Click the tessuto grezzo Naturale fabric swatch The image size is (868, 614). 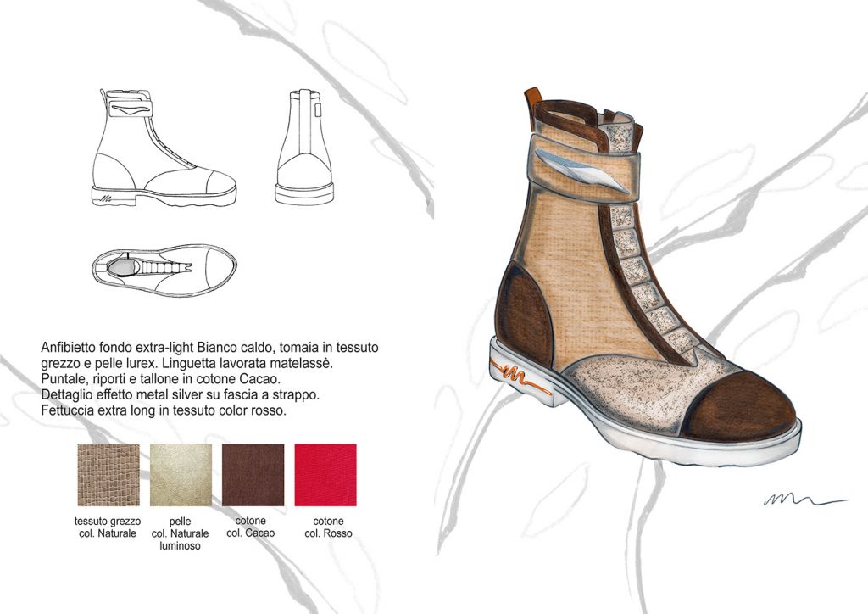pyautogui.click(x=108, y=475)
